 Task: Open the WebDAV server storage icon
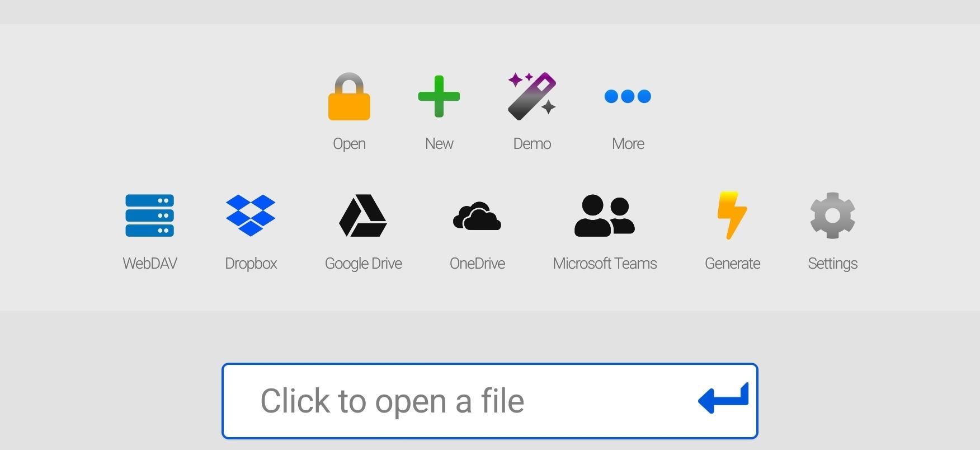[150, 215]
